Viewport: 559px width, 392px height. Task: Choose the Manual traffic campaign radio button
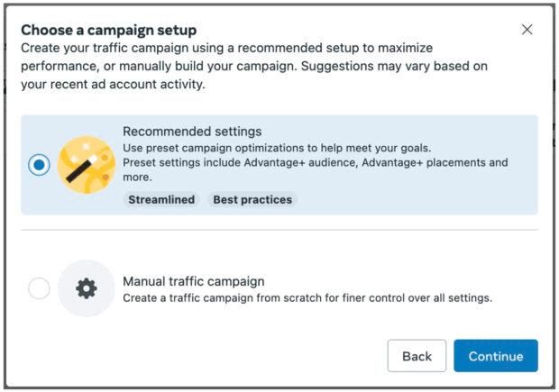(x=39, y=288)
